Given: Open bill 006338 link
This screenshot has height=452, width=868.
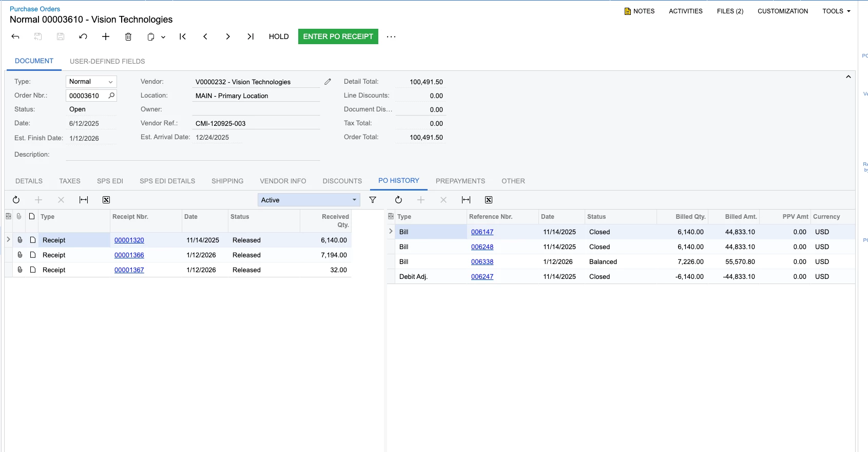Looking at the screenshot, I should click(x=483, y=261).
